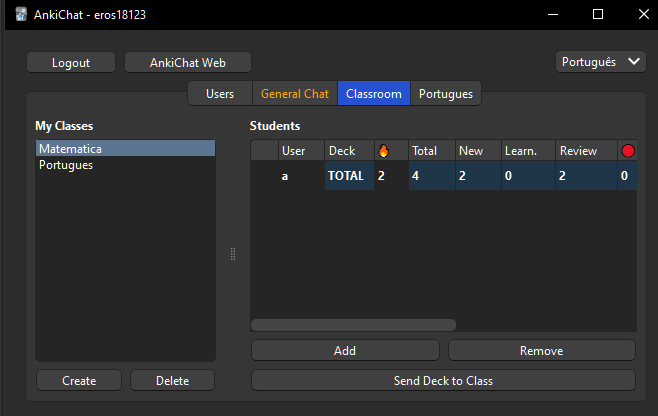Click the AnkiChat app icon in title bar
Screen dimensions: 658x416
click(20, 15)
